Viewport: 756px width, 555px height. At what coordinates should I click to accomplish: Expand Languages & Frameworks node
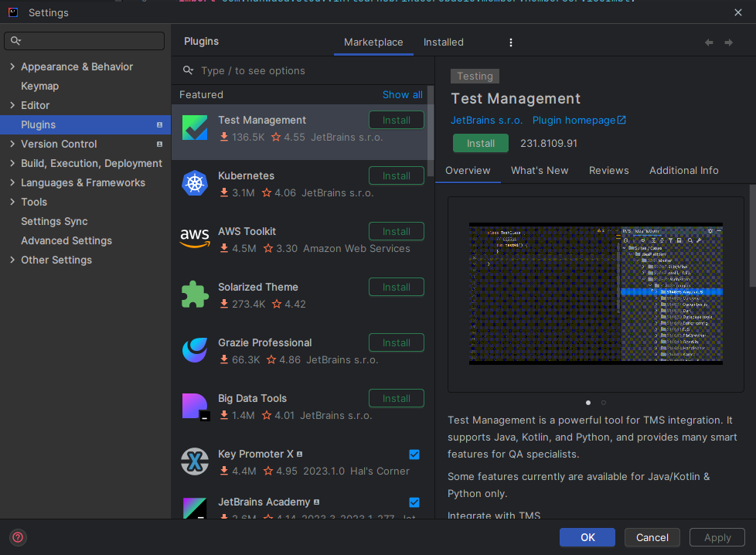point(12,182)
